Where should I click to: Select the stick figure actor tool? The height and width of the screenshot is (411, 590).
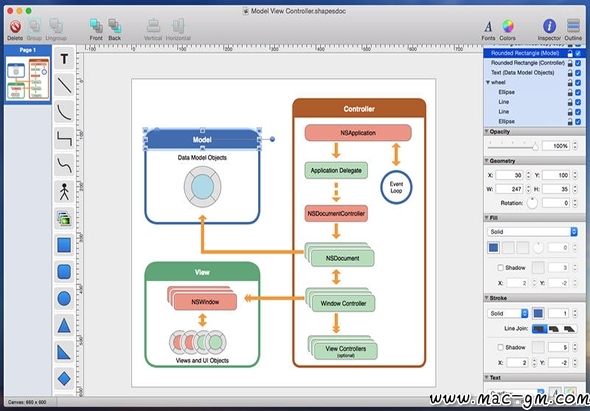click(64, 192)
